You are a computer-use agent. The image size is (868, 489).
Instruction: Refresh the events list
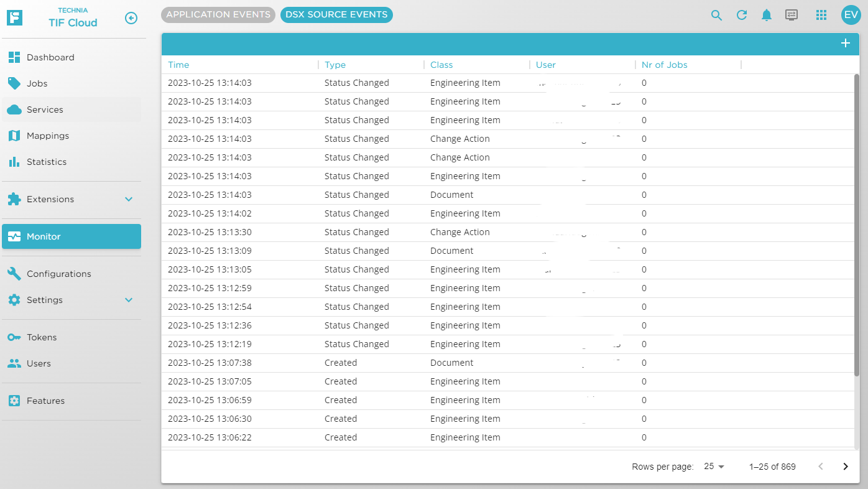point(741,16)
